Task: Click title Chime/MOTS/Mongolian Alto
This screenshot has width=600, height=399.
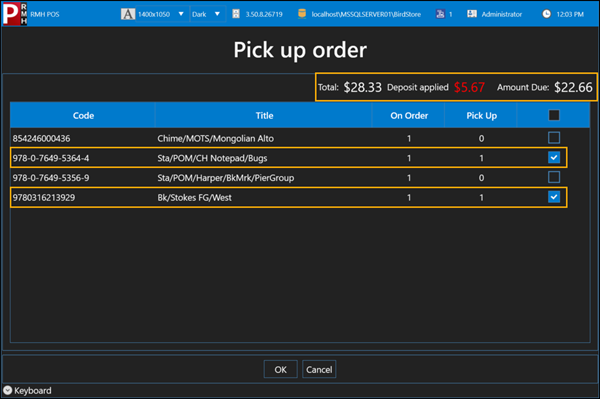Action: [x=215, y=138]
